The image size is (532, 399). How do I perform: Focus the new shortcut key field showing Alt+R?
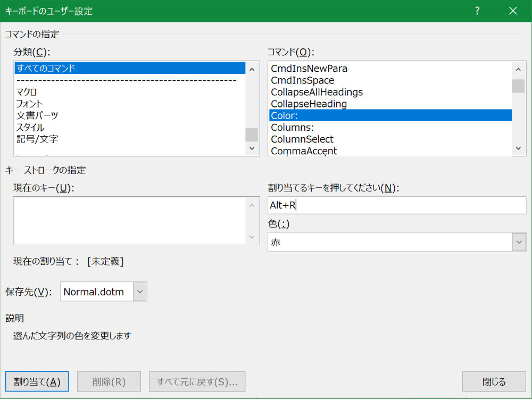[397, 205]
